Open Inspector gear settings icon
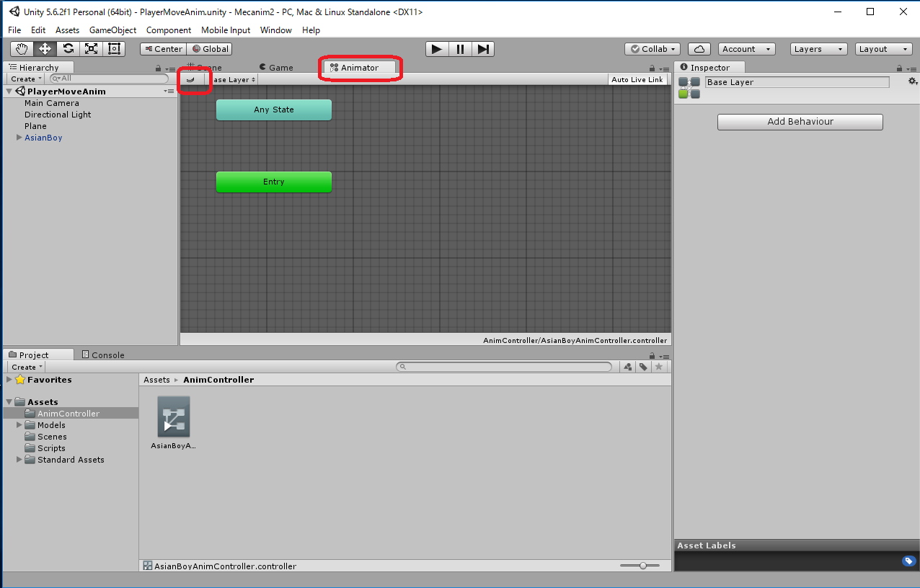 pos(912,81)
